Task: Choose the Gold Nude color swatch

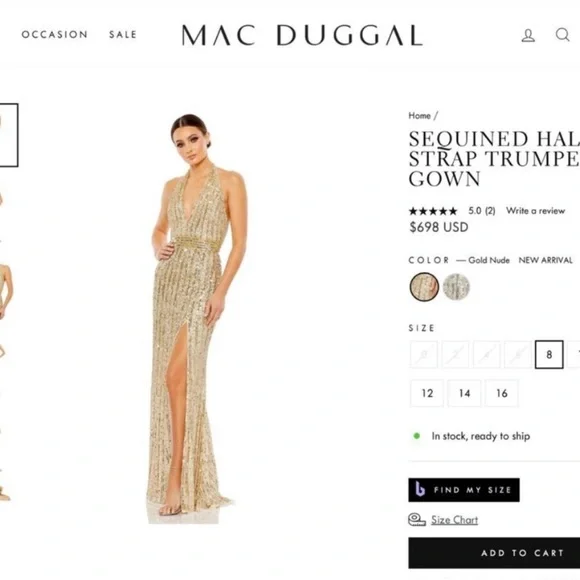Action: [424, 287]
